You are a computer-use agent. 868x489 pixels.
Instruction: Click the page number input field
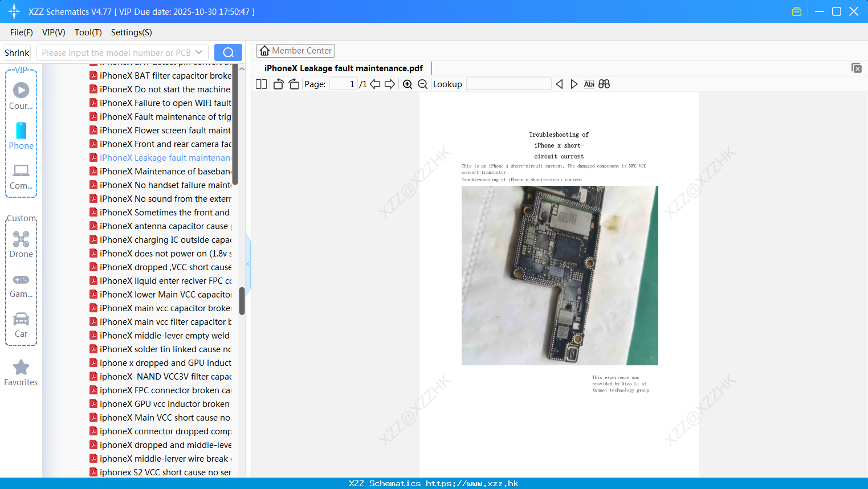(x=343, y=84)
